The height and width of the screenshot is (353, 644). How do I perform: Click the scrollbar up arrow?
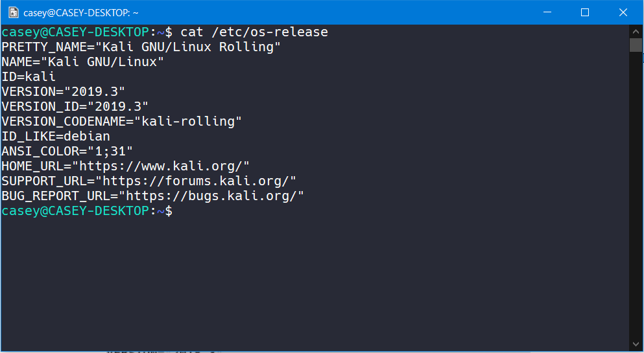(x=636, y=30)
